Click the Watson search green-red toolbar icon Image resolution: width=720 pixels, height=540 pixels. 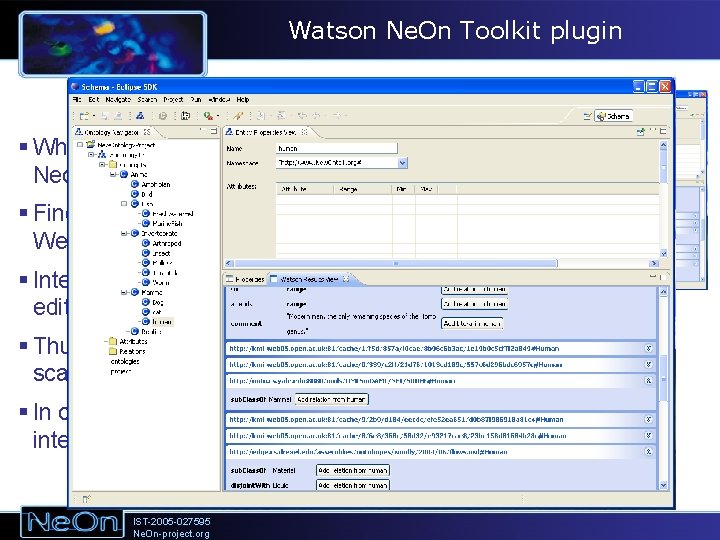(x=208, y=116)
